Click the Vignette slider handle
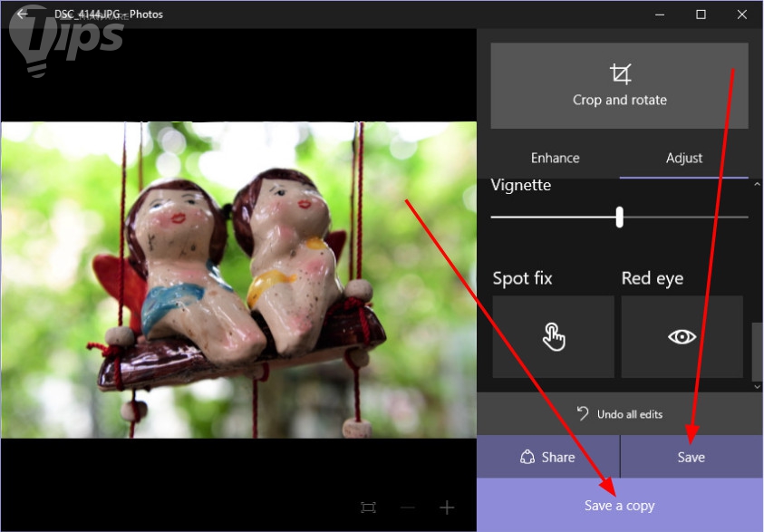This screenshot has height=532, width=764. pos(619,217)
